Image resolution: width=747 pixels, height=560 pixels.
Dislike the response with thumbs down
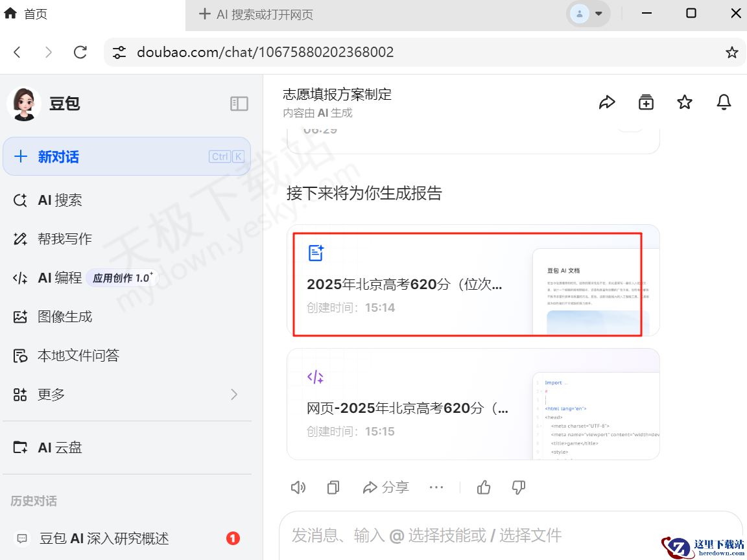click(x=518, y=487)
